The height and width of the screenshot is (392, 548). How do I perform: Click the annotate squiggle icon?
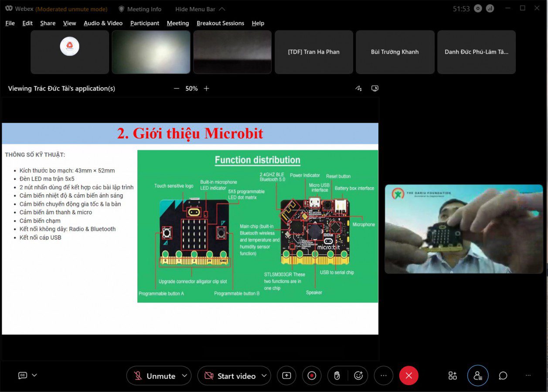359,88
